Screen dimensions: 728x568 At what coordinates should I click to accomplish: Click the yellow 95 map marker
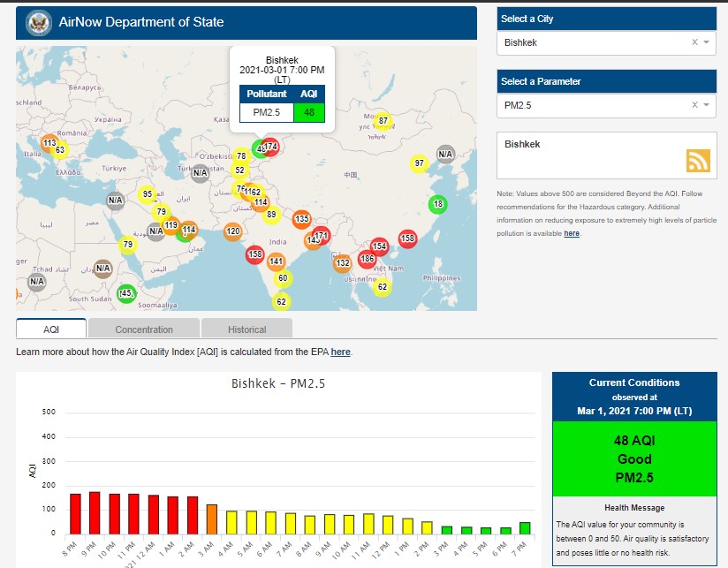pos(148,194)
